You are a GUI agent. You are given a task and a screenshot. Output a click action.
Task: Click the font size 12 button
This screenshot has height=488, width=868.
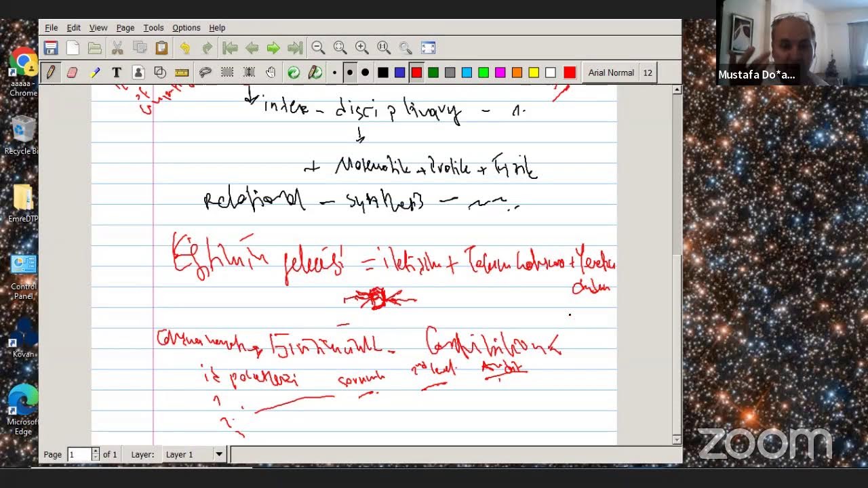tap(648, 73)
